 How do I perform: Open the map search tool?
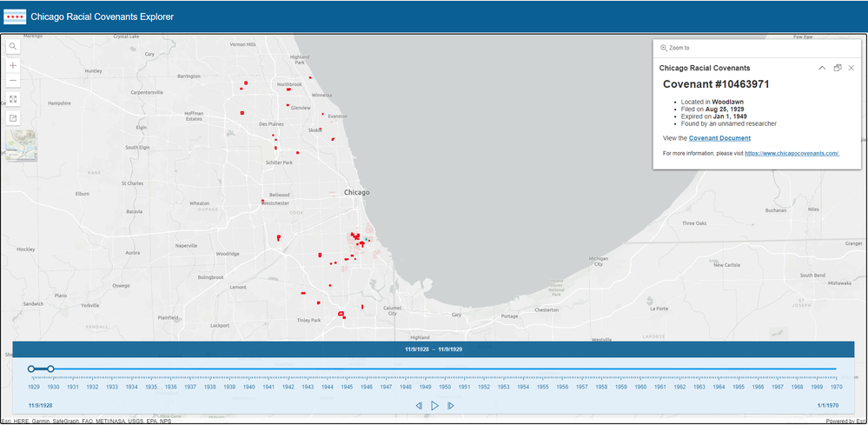[13, 47]
